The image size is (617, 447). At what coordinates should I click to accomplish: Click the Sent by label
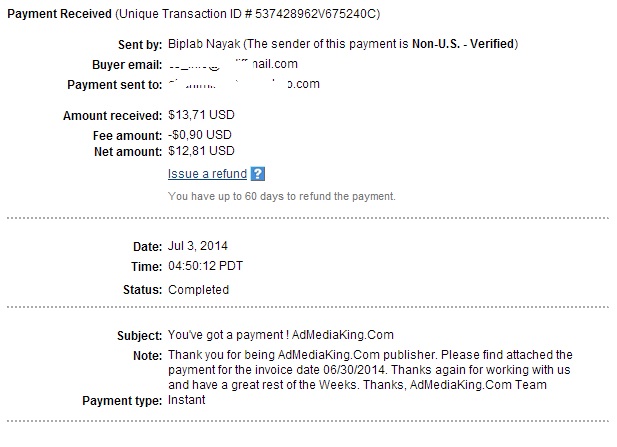[140, 45]
